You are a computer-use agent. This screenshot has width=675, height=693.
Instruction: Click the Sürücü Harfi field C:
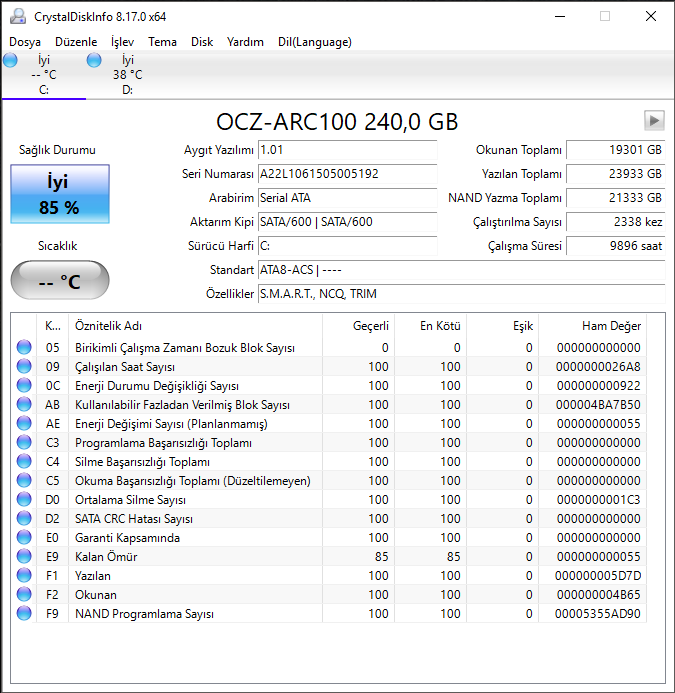tap(347, 246)
